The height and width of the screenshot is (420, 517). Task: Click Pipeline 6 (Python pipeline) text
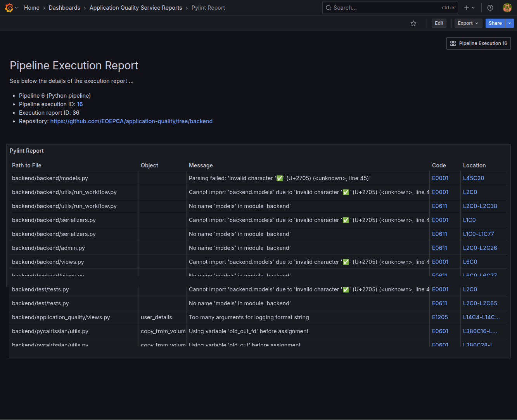(x=55, y=96)
